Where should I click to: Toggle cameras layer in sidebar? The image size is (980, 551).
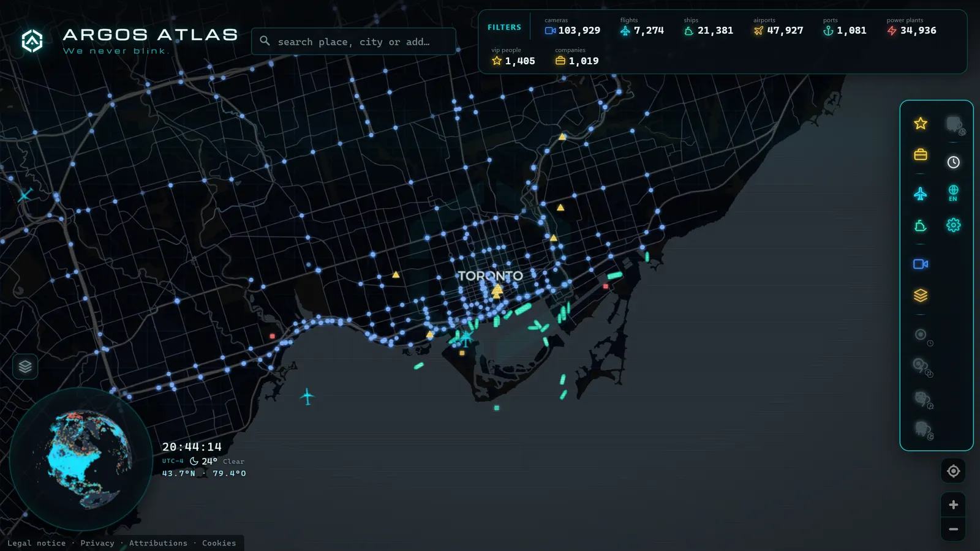coord(920,264)
